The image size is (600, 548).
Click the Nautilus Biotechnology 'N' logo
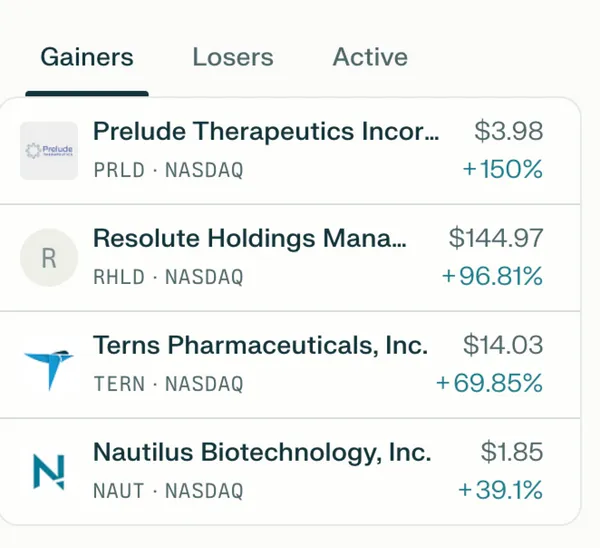[x=49, y=472]
